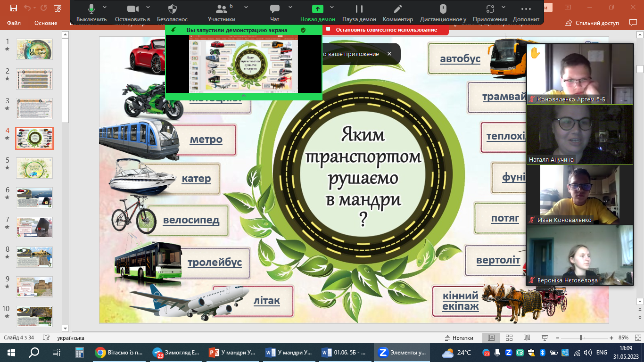The image size is (644, 362).
Task: Open the Основне ribbon tab
Action: click(46, 23)
